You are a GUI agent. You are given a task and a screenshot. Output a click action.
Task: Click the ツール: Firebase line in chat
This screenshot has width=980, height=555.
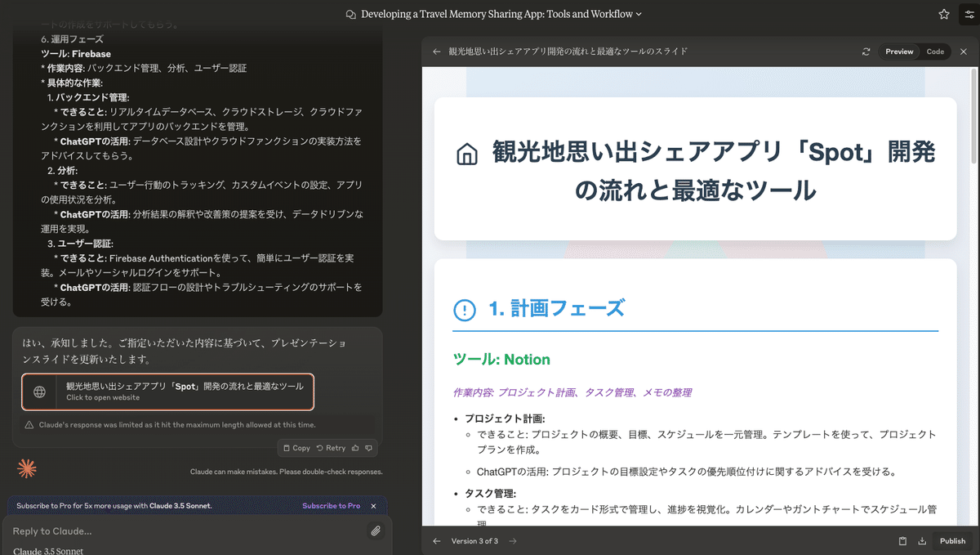(75, 53)
